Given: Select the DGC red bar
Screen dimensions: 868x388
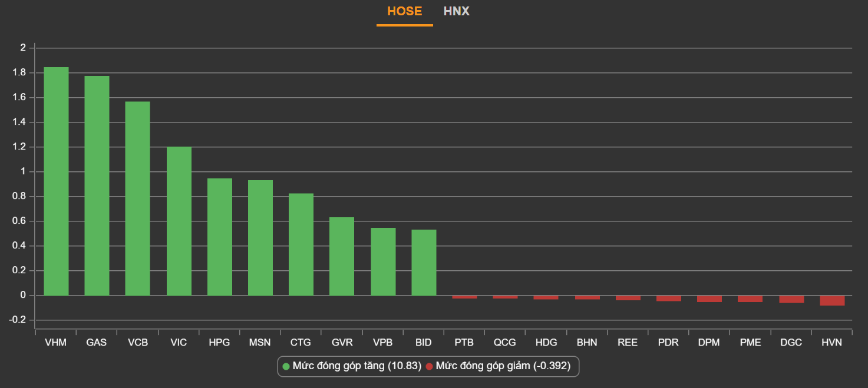Looking at the screenshot, I should point(791,299).
